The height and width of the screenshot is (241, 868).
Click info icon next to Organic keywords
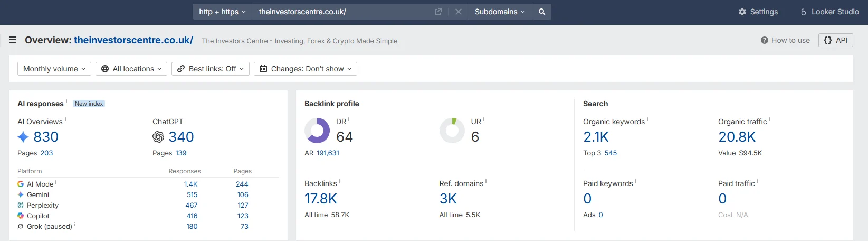[x=647, y=119]
